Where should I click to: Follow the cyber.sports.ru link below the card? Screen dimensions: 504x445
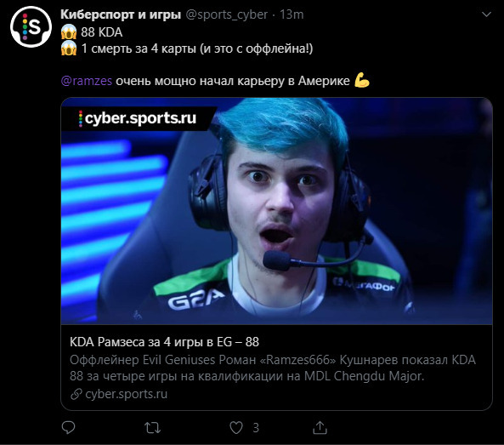tap(127, 394)
